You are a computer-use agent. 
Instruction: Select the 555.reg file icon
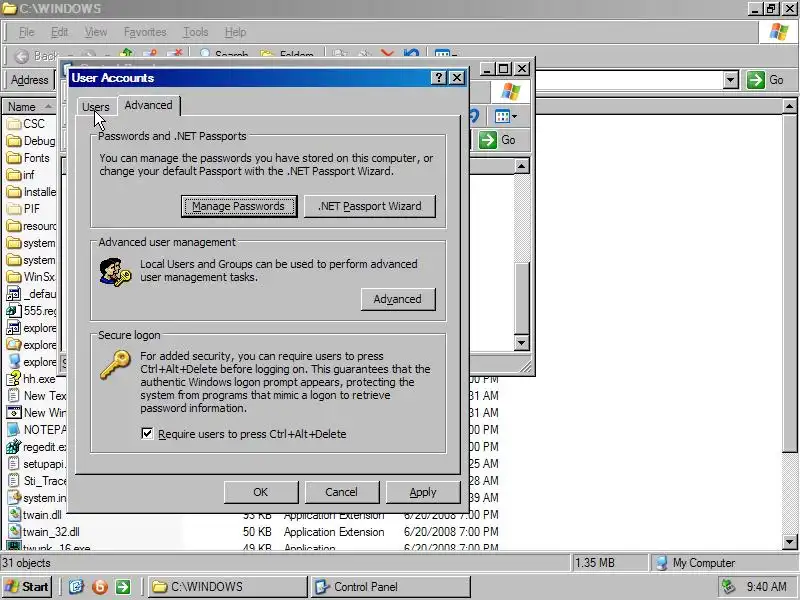point(13,310)
